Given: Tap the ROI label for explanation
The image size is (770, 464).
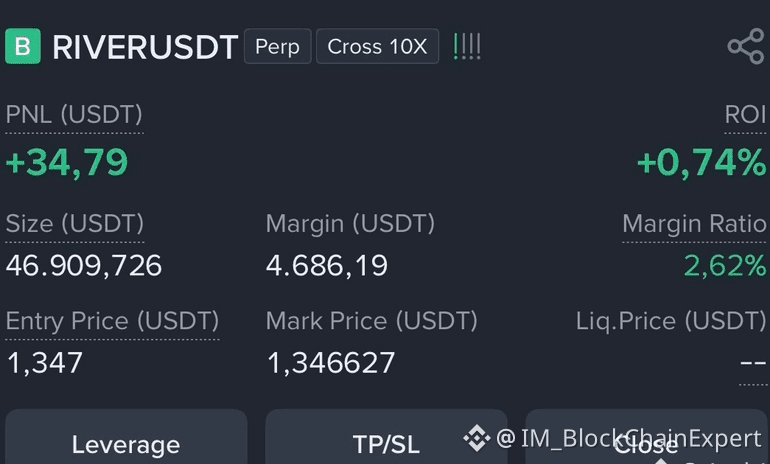Looking at the screenshot, I should pos(745,115).
